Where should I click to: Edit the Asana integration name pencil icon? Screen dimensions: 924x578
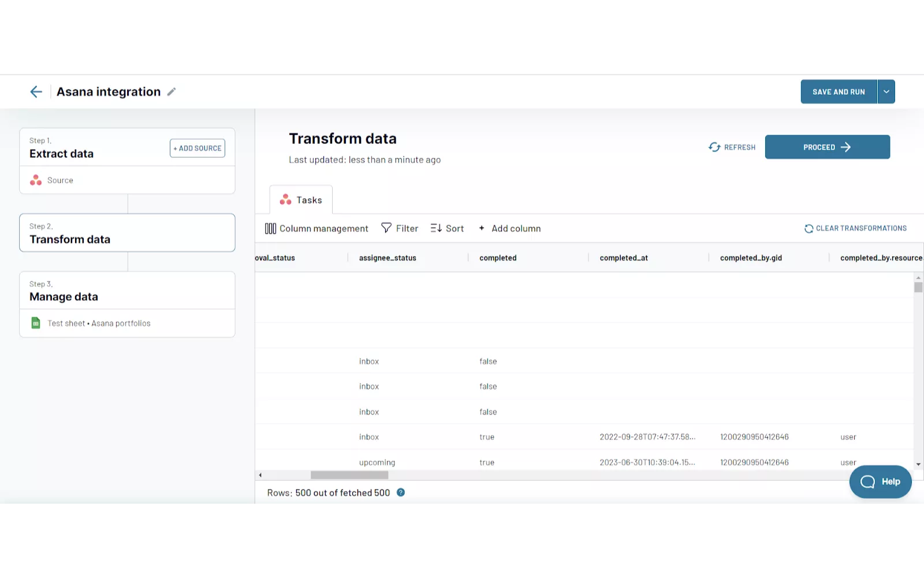pos(172,92)
